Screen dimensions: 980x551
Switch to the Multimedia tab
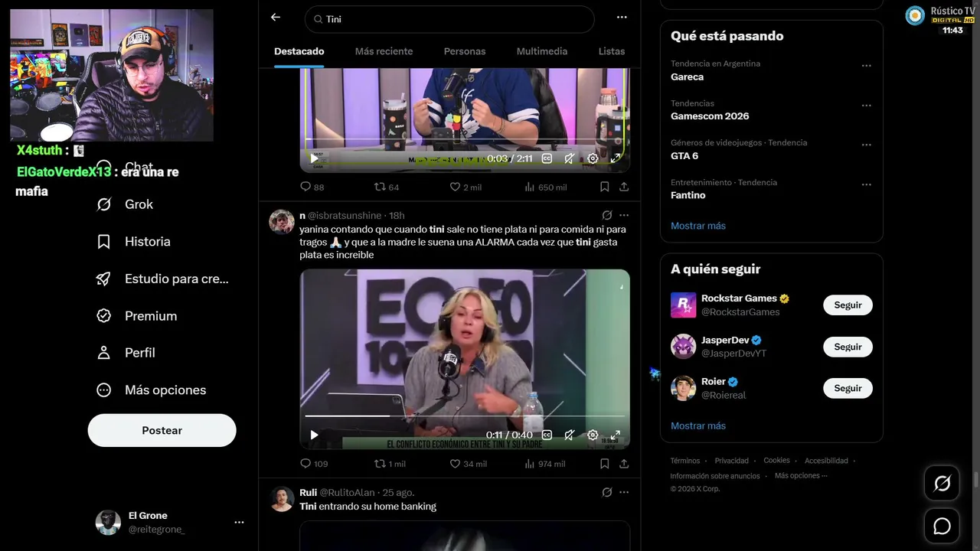[x=542, y=51]
